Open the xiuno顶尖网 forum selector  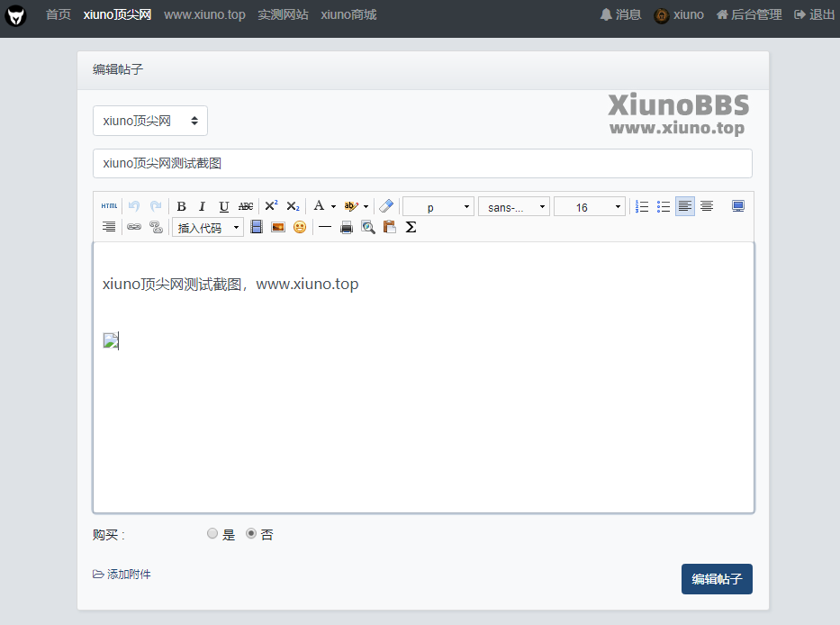coord(150,121)
